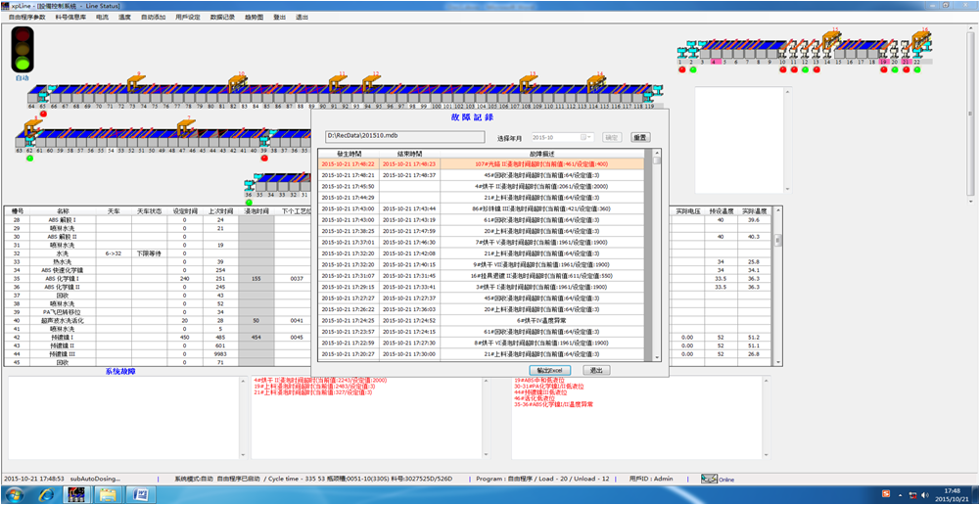Open the 数据记录 menu

coord(222,18)
